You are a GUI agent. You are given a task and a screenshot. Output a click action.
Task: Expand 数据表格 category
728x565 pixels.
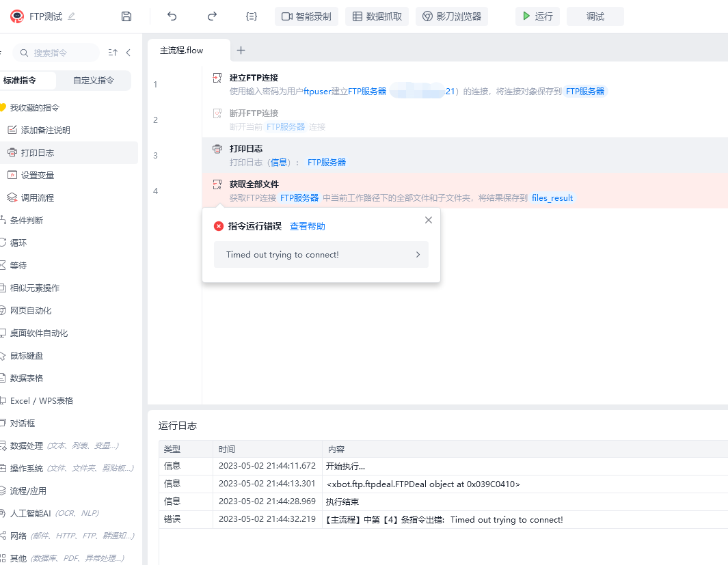27,378
